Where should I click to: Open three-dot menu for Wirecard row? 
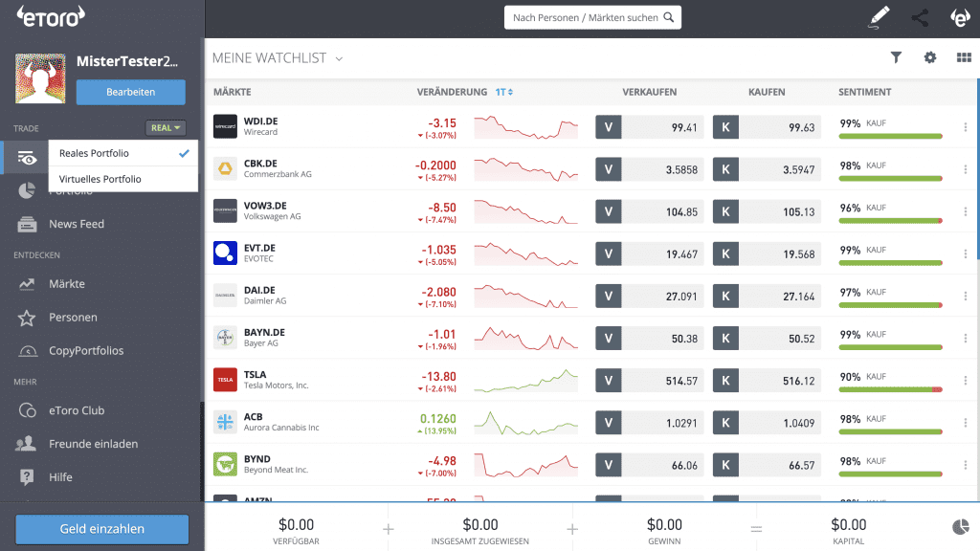[965, 127]
